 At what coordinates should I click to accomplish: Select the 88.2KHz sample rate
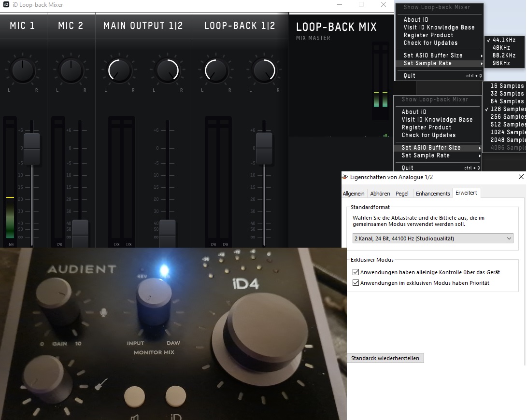click(x=504, y=56)
